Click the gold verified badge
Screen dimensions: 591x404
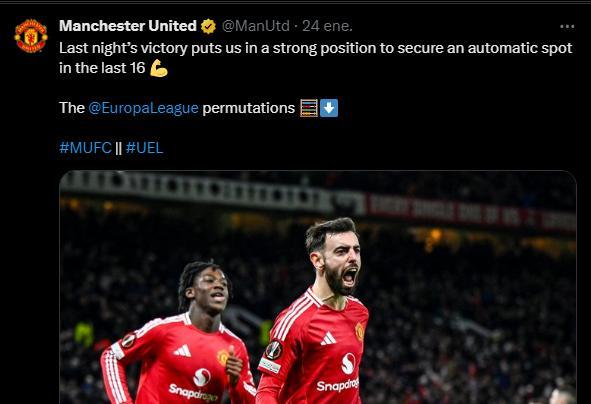208,26
